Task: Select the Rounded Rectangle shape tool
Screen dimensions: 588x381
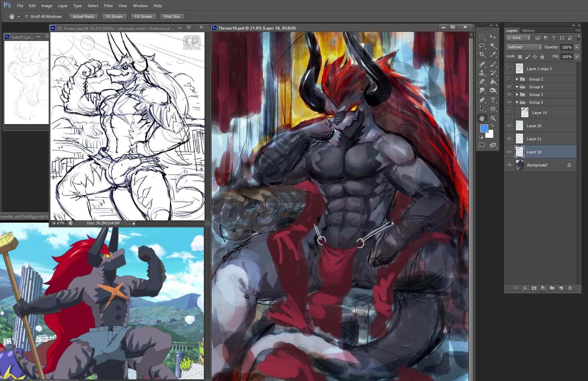Action: 493,109
